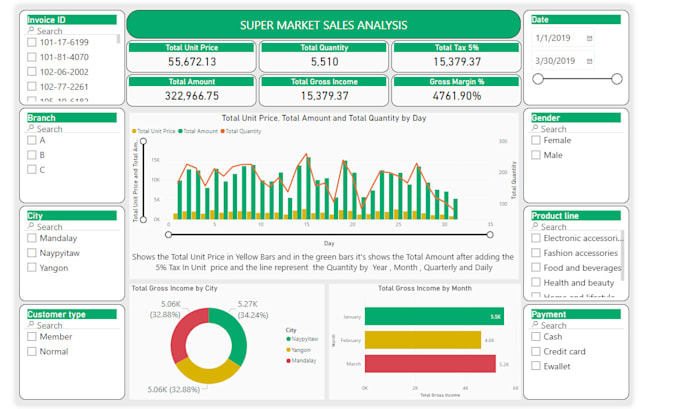Filter payments by Credit card
The image size is (680, 409).
click(536, 351)
